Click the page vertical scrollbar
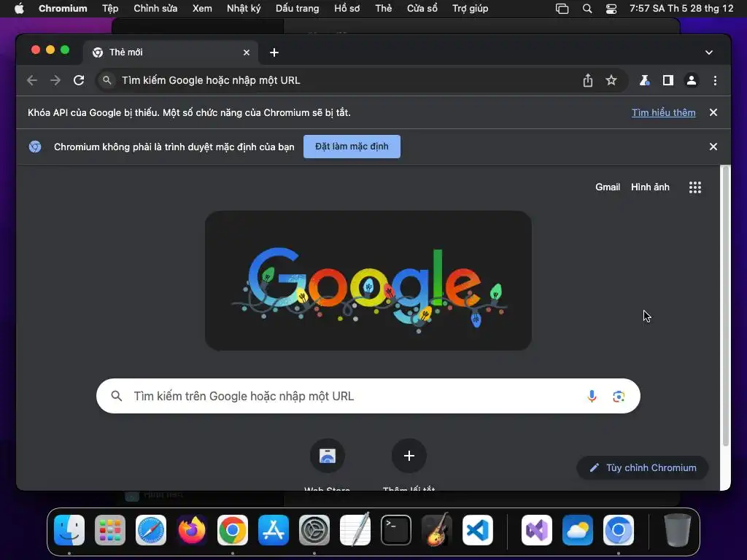Image resolution: width=747 pixels, height=560 pixels. point(726,305)
